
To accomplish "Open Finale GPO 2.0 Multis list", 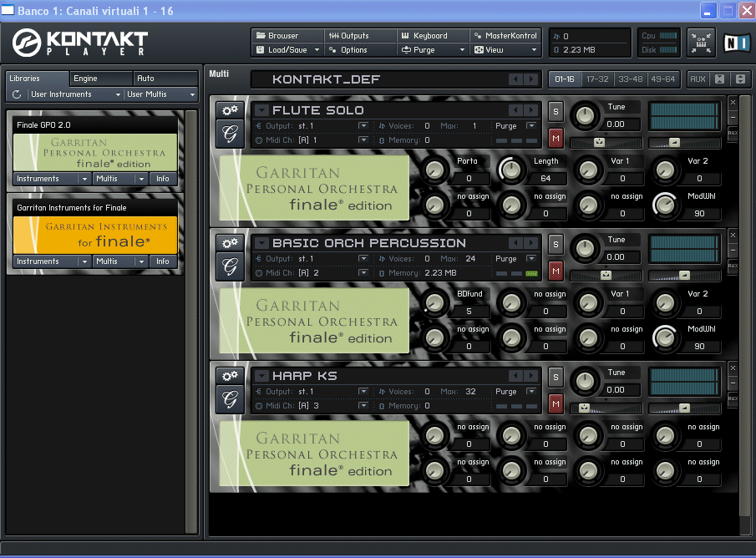I will point(119,179).
